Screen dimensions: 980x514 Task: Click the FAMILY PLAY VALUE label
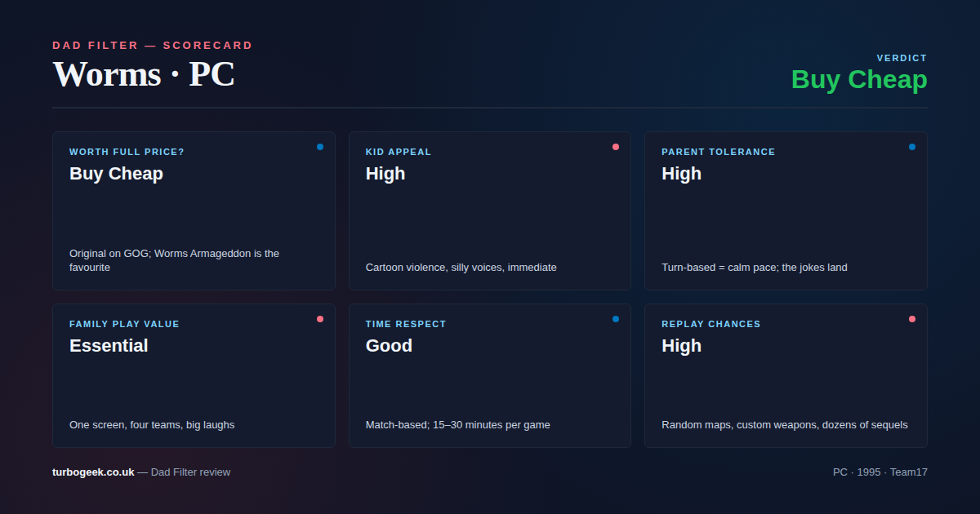124,324
